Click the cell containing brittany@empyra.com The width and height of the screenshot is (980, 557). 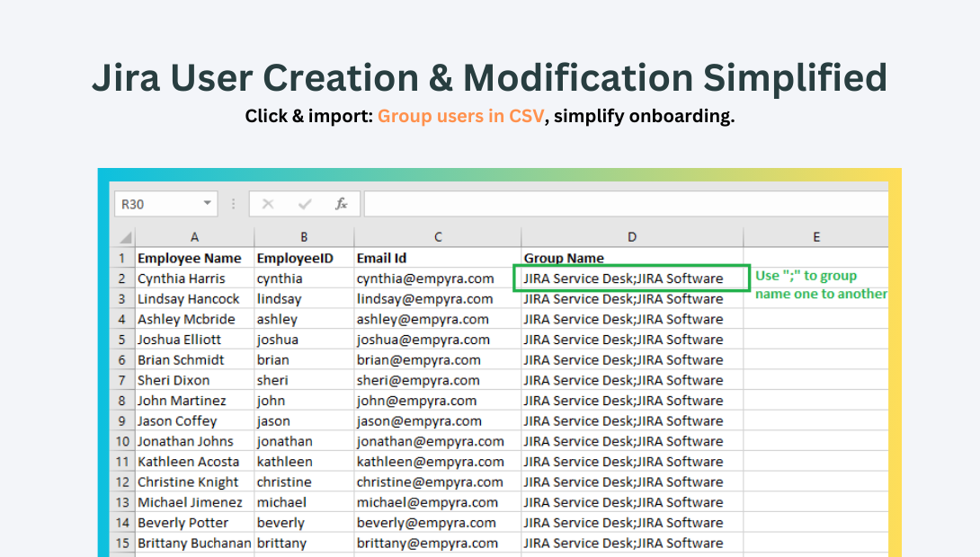tap(438, 543)
